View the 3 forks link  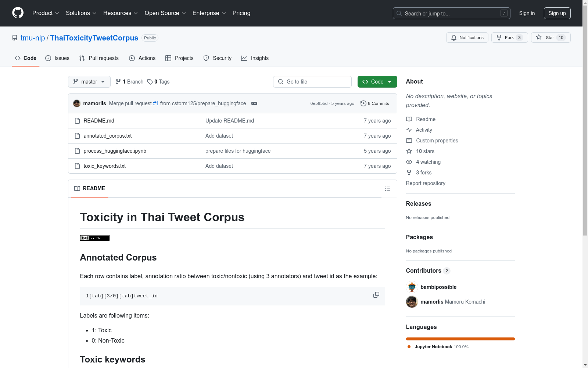point(419,173)
